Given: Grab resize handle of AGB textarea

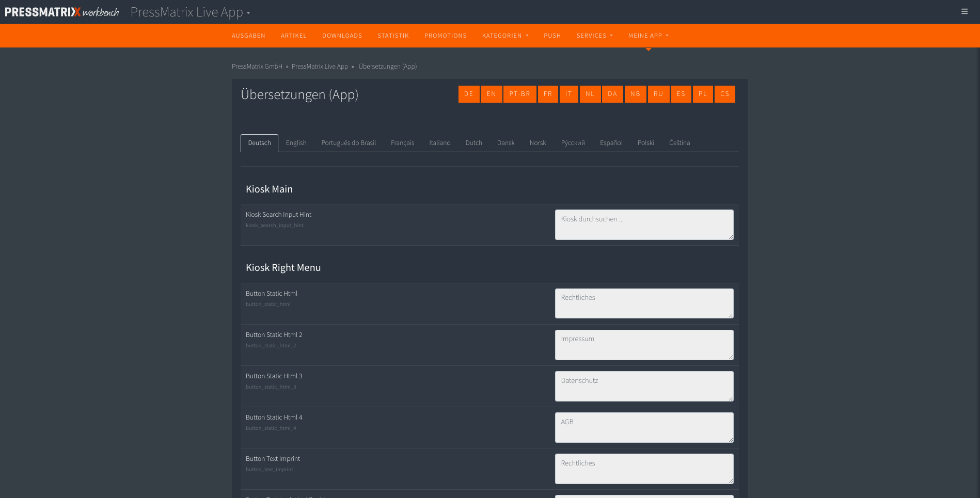Looking at the screenshot, I should [x=731, y=440].
